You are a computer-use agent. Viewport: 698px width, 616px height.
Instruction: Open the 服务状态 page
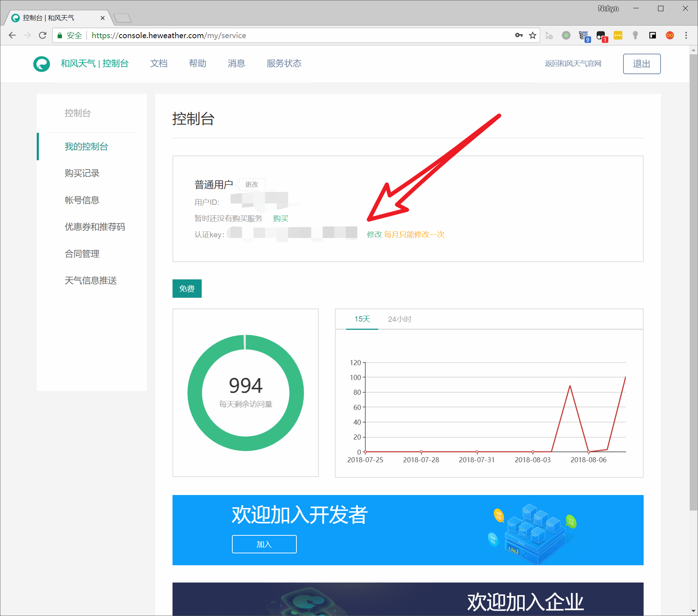(x=284, y=64)
